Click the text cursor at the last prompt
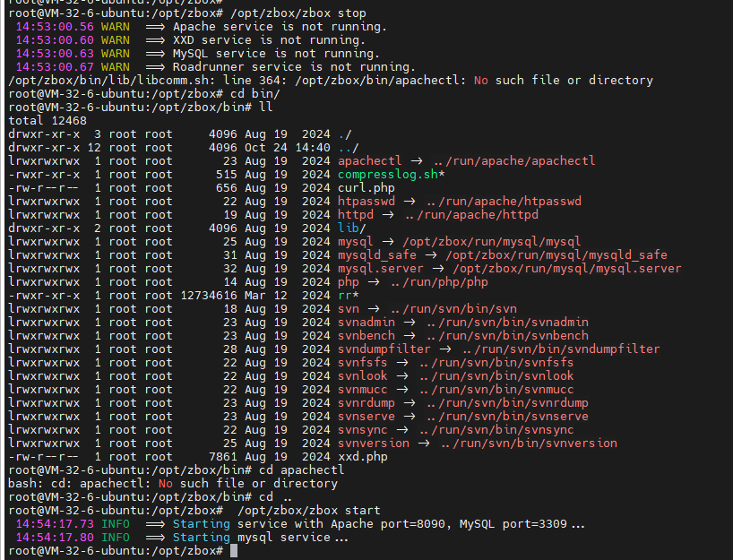This screenshot has height=560, width=733. [x=234, y=551]
